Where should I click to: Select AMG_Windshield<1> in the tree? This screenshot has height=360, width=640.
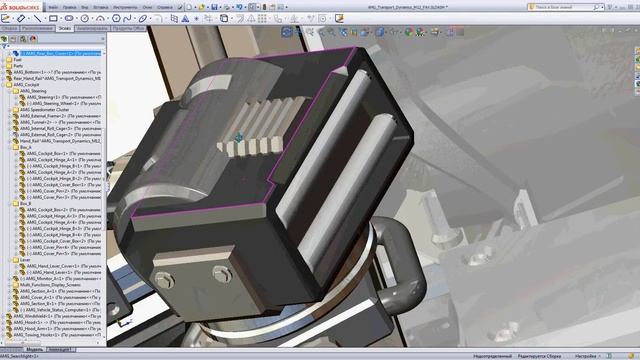57,316
